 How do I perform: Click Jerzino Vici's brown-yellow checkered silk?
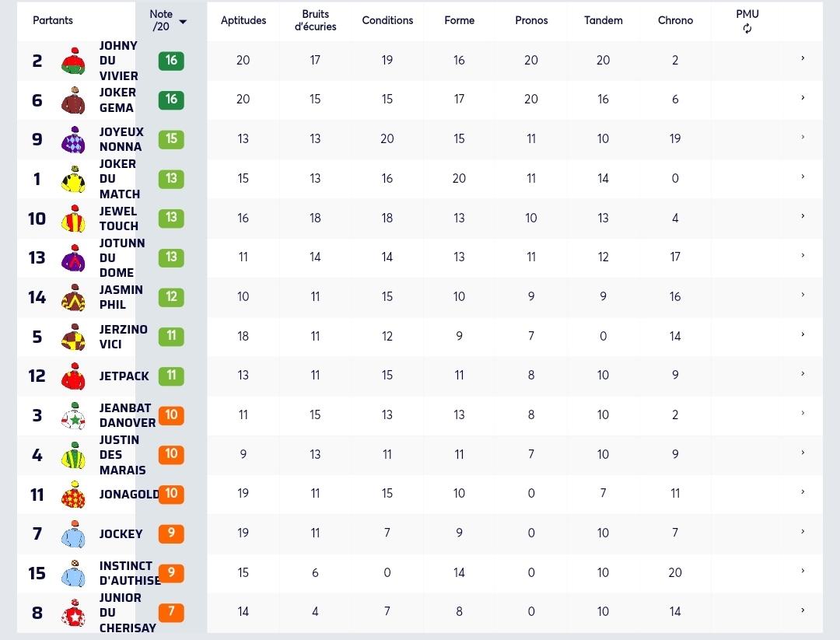(73, 337)
